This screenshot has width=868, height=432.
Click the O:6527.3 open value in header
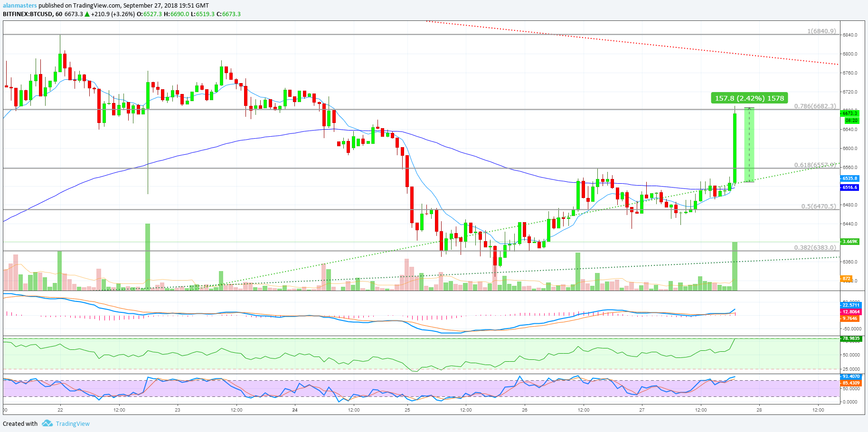(149, 14)
